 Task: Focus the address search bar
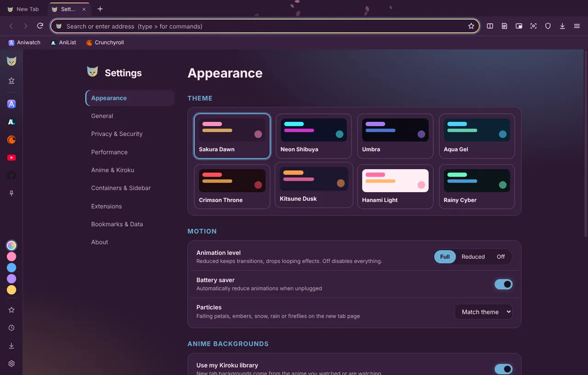tap(265, 26)
